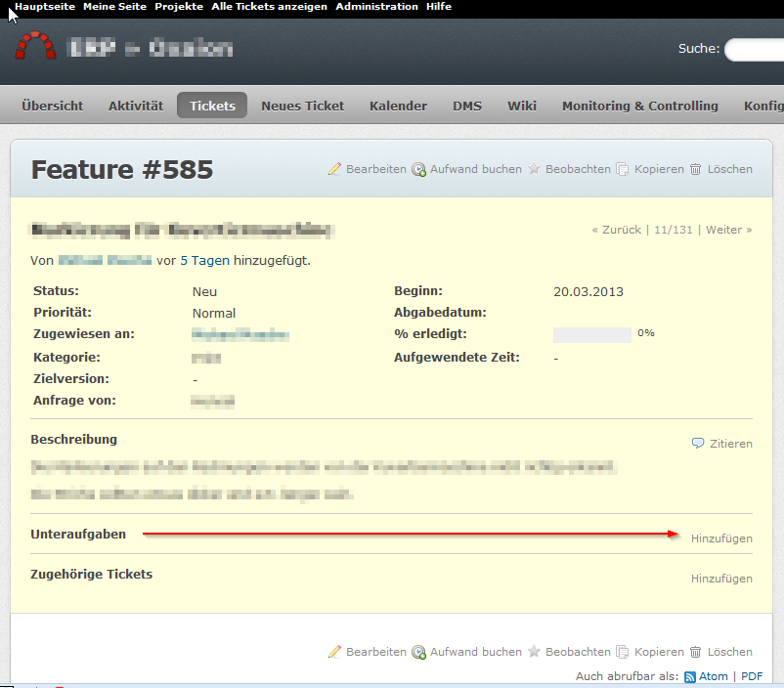Image resolution: width=784 pixels, height=688 pixels.
Task: Open Monitoring & Controlling tab
Action: (x=639, y=106)
